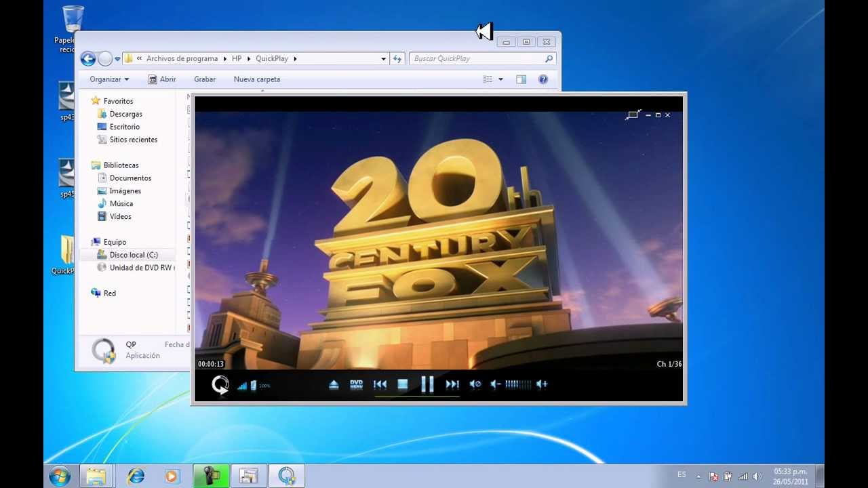
Task: Increase player volume with plus speaker
Action: pyautogui.click(x=541, y=384)
